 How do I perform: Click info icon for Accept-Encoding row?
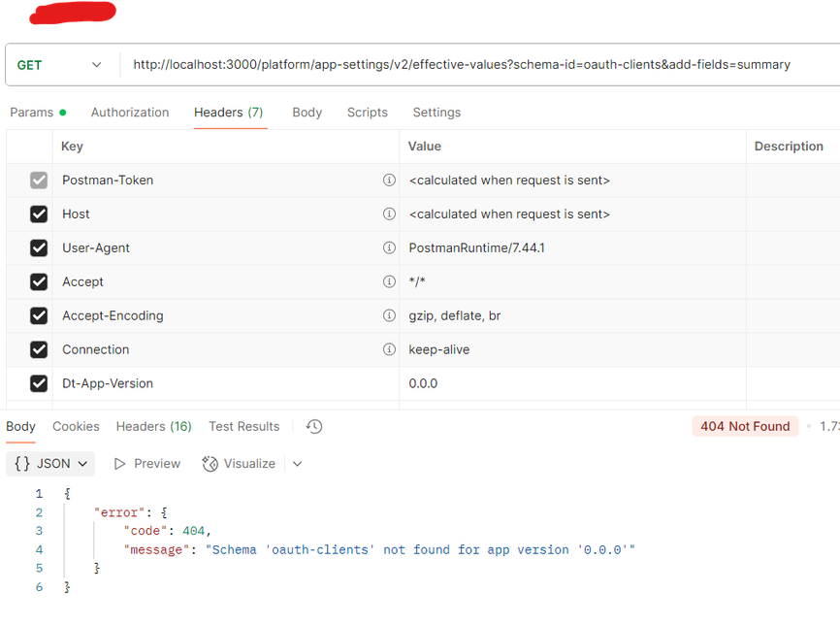[389, 316]
